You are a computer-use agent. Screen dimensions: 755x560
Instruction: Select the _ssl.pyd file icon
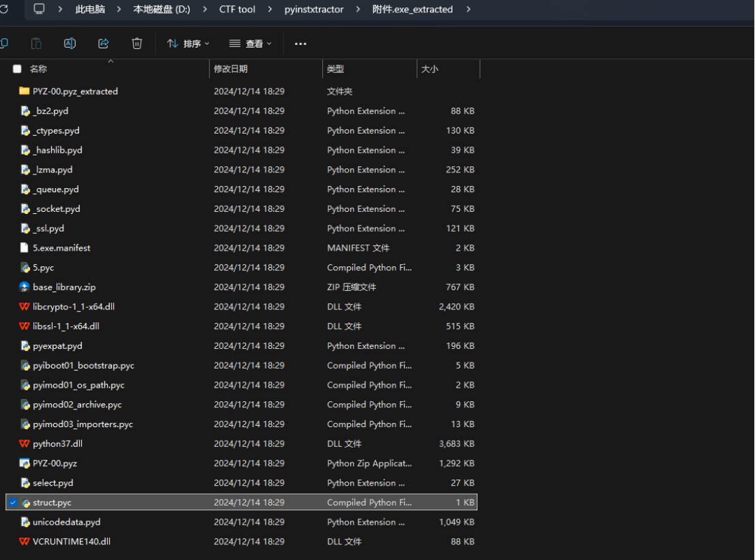point(25,229)
